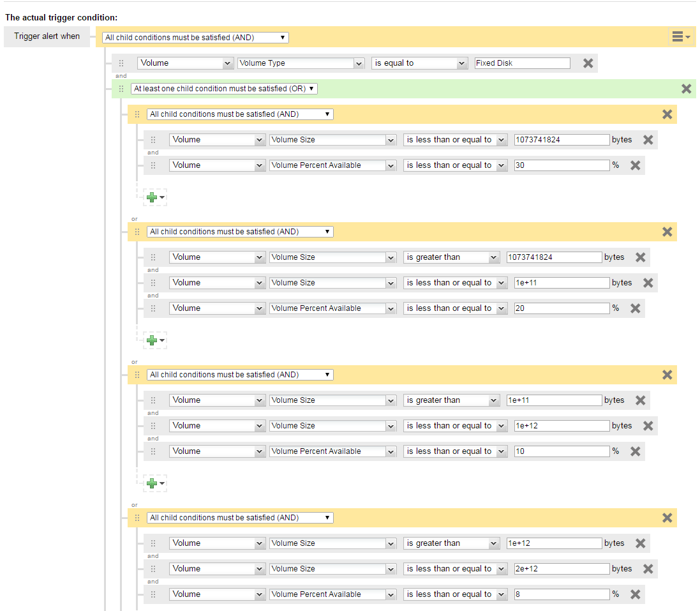Image resolution: width=700 pixels, height=611 pixels.
Task: Open the 'is equal to' operator dropdown
Action: 420,63
